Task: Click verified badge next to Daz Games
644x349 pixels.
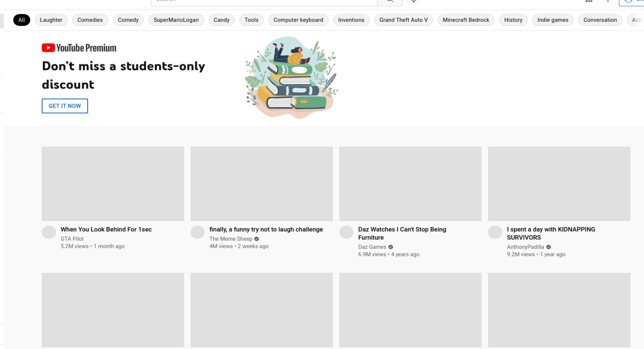Action: click(x=391, y=247)
